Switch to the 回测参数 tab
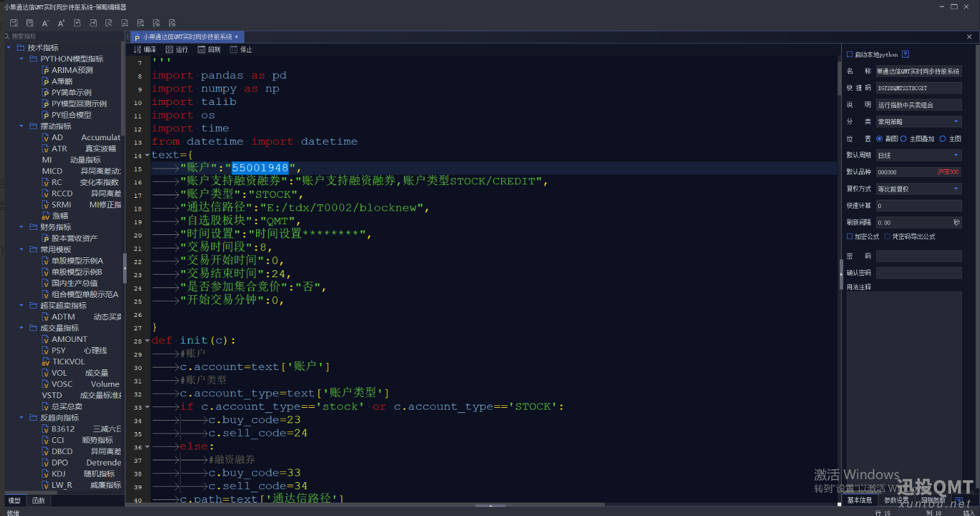980x516 pixels. pos(933,500)
